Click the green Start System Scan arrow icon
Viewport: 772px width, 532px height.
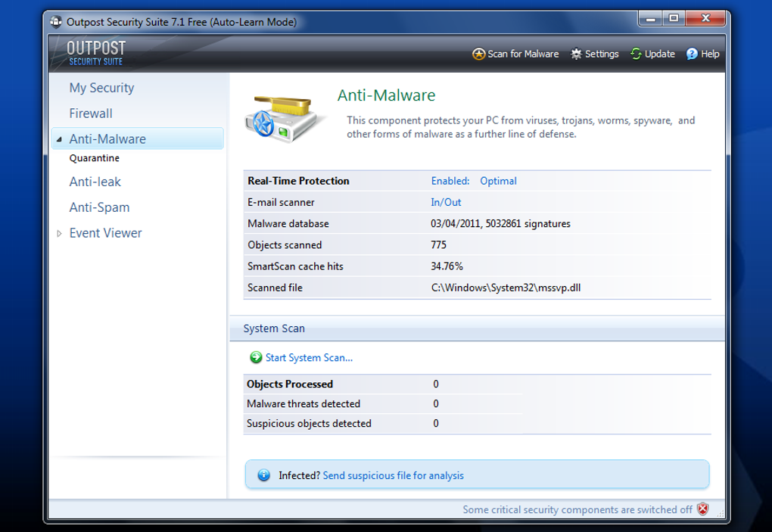(x=256, y=358)
